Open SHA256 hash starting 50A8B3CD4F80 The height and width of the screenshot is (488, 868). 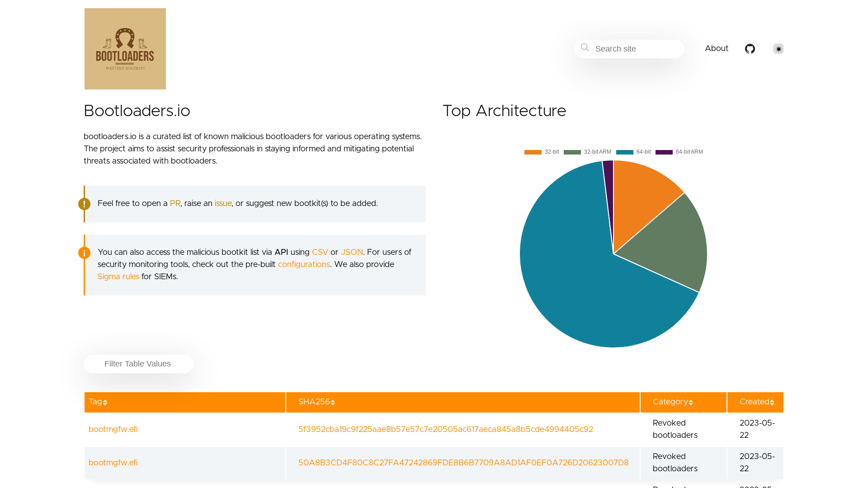tap(463, 463)
